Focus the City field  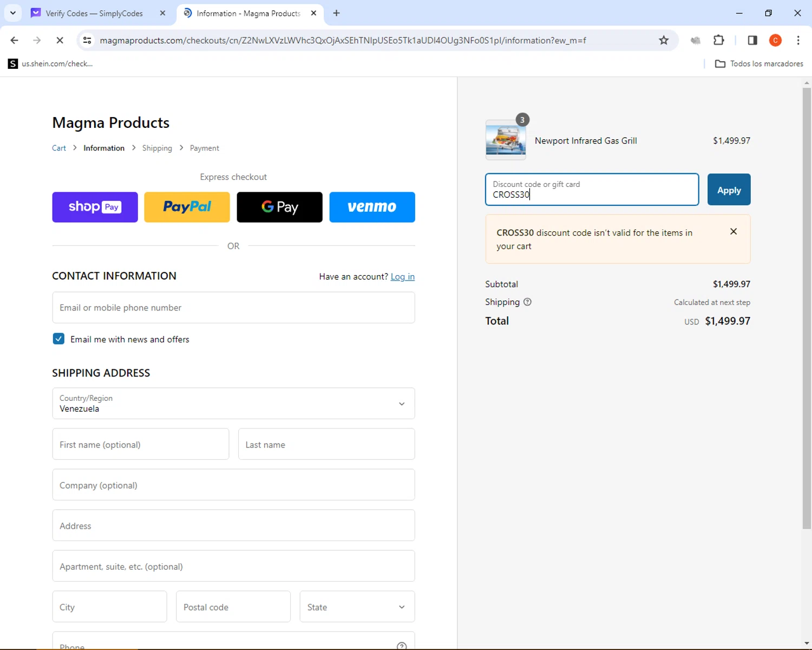pyautogui.click(x=109, y=607)
